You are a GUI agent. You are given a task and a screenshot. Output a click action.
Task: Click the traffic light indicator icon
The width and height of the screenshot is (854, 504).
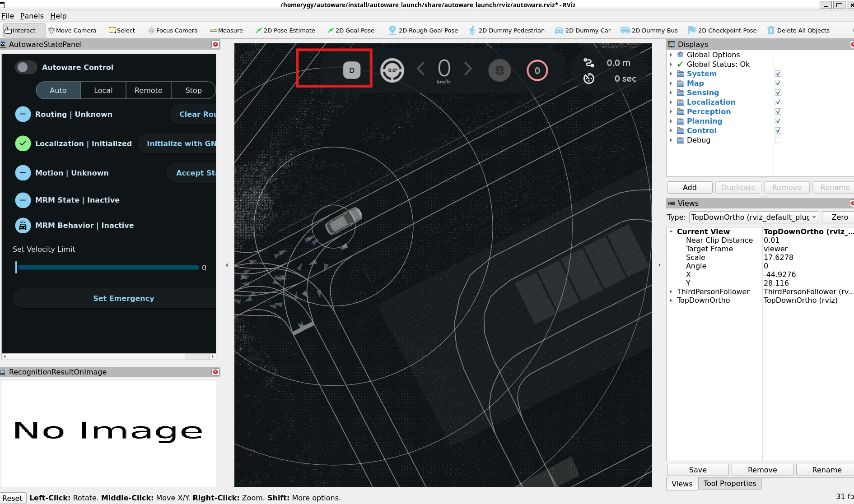tap(499, 70)
